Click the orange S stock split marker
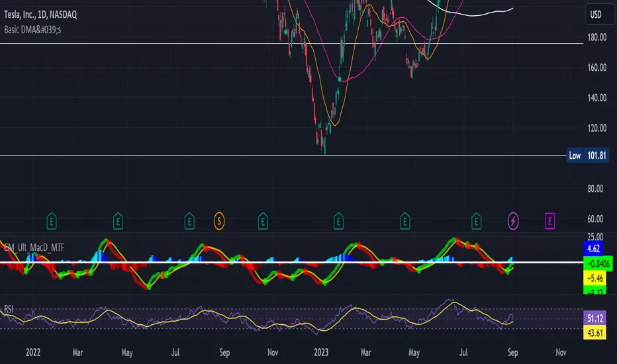The image size is (617, 364). (219, 221)
